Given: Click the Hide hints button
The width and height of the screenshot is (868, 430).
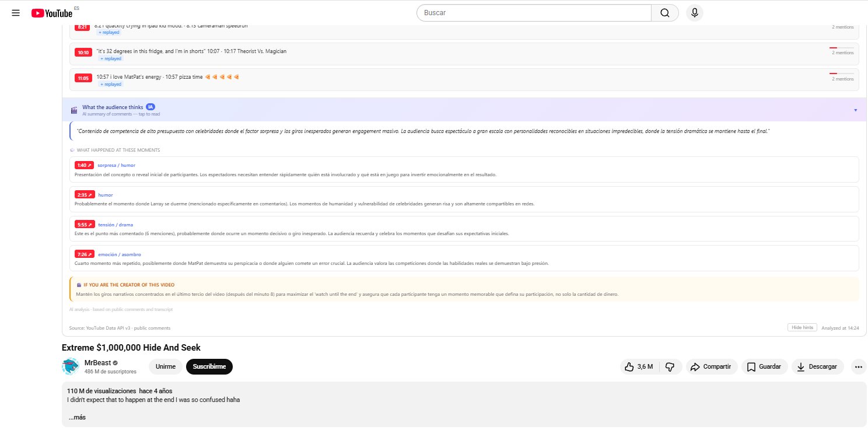Looking at the screenshot, I should tap(802, 327).
